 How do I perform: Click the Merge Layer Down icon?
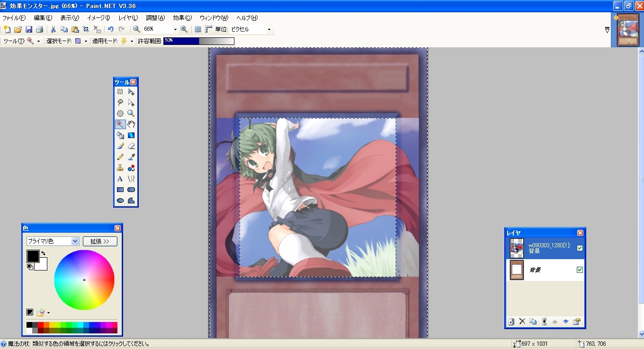pyautogui.click(x=544, y=322)
